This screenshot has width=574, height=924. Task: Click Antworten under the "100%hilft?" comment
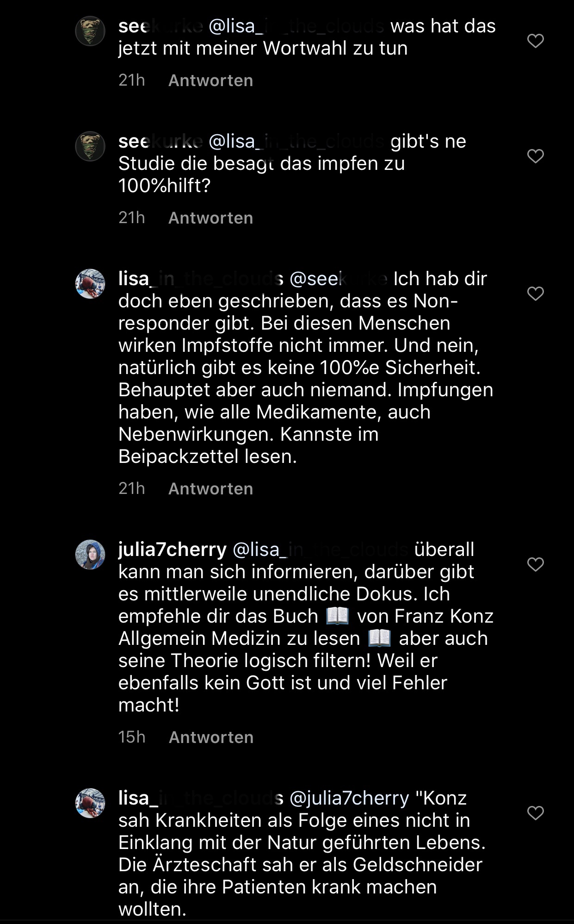coord(210,218)
